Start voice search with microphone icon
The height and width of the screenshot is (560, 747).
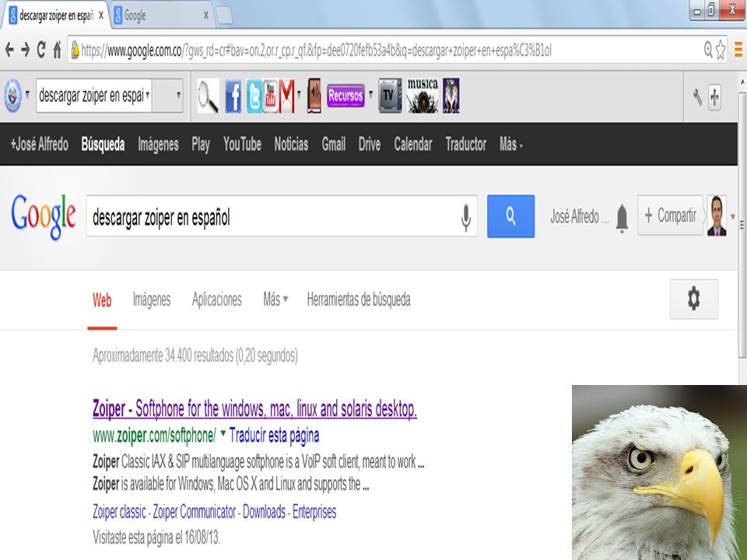click(x=466, y=217)
